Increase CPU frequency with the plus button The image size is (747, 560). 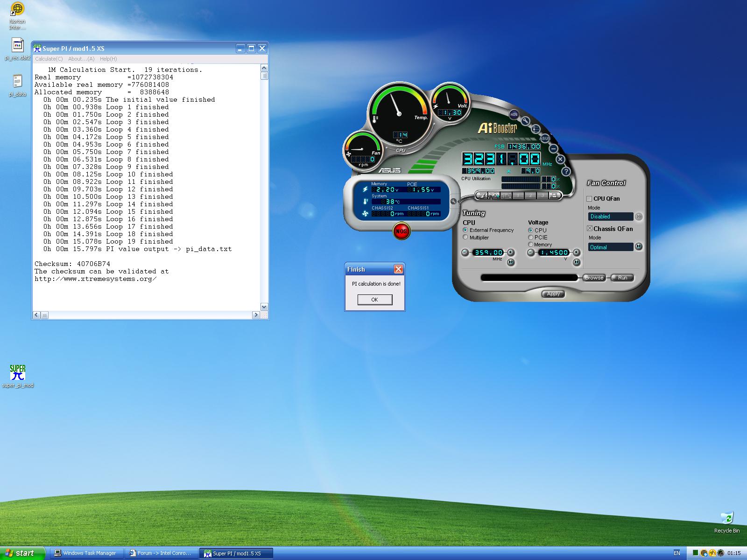click(511, 252)
